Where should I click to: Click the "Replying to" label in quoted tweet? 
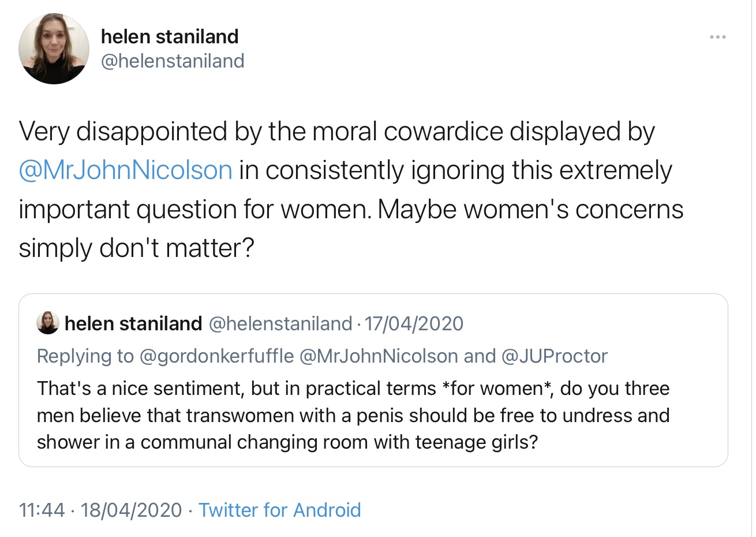(85, 356)
